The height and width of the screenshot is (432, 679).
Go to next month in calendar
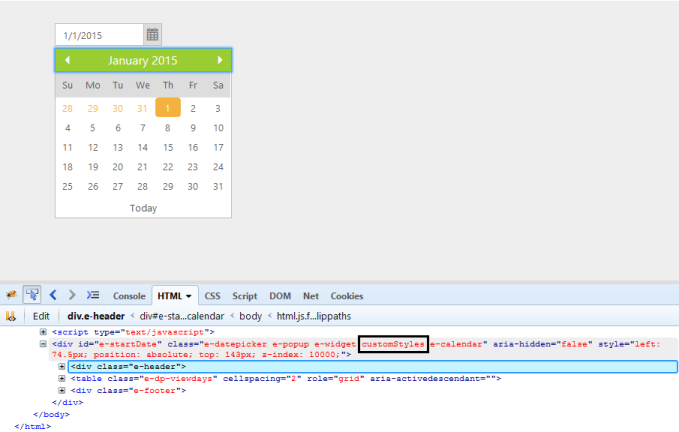coord(220,60)
